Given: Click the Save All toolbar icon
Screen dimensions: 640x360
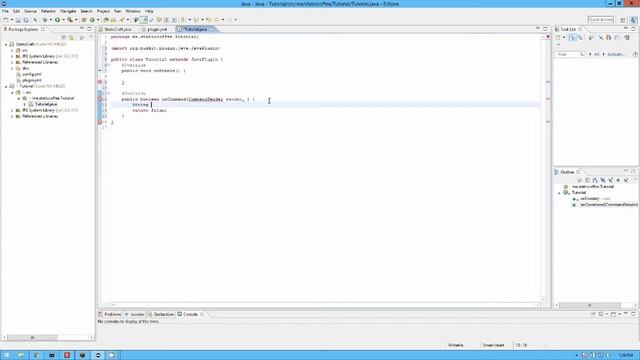Looking at the screenshot, I should pos(26,20).
